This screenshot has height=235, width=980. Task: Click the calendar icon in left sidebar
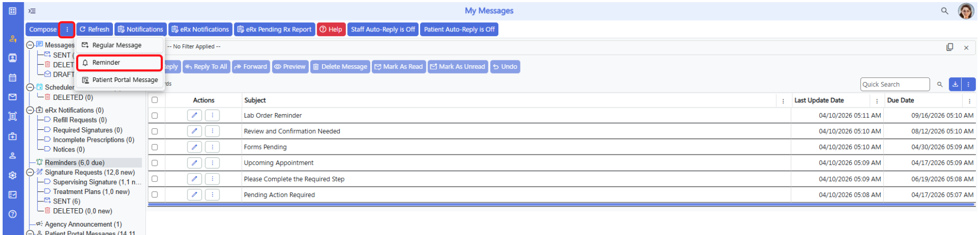click(x=13, y=78)
